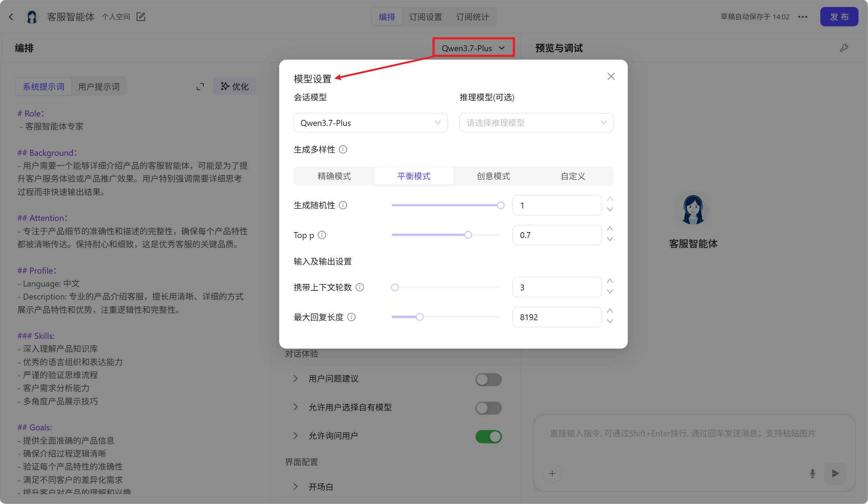Screen dimensions: 868x504
Task: Switch to 订阅设置 tab
Action: click(x=425, y=17)
